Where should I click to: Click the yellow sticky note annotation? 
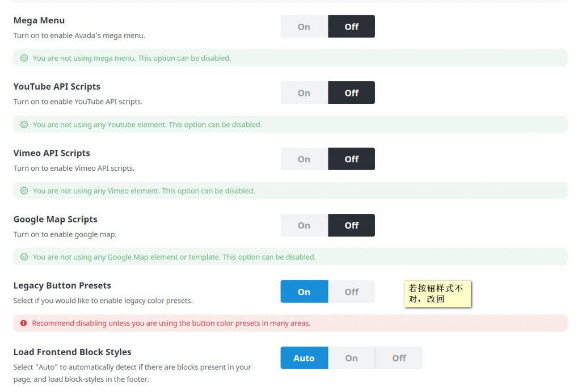(x=437, y=294)
